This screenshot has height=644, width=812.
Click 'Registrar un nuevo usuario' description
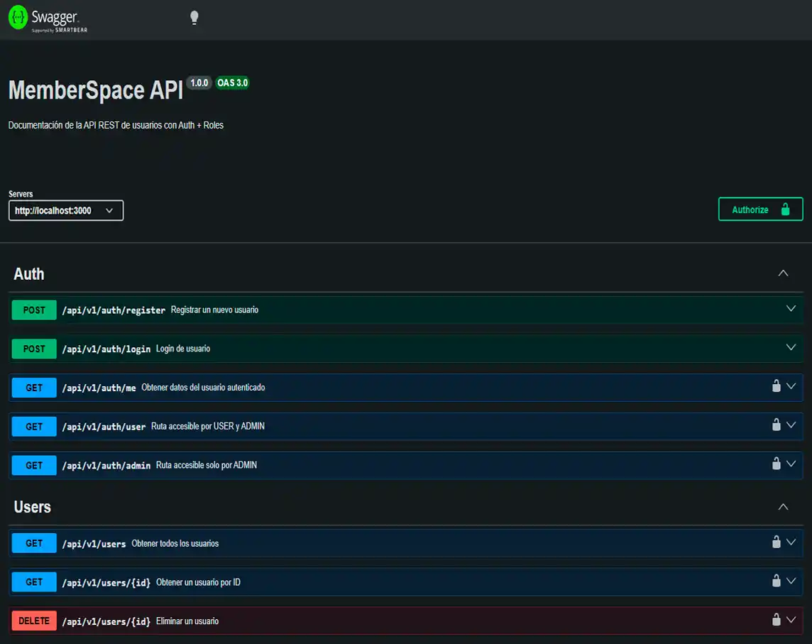[214, 310]
